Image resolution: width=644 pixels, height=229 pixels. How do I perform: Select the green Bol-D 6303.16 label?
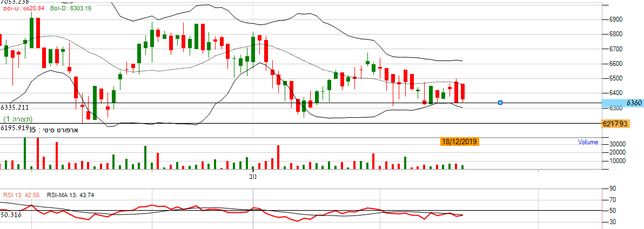coord(70,8)
